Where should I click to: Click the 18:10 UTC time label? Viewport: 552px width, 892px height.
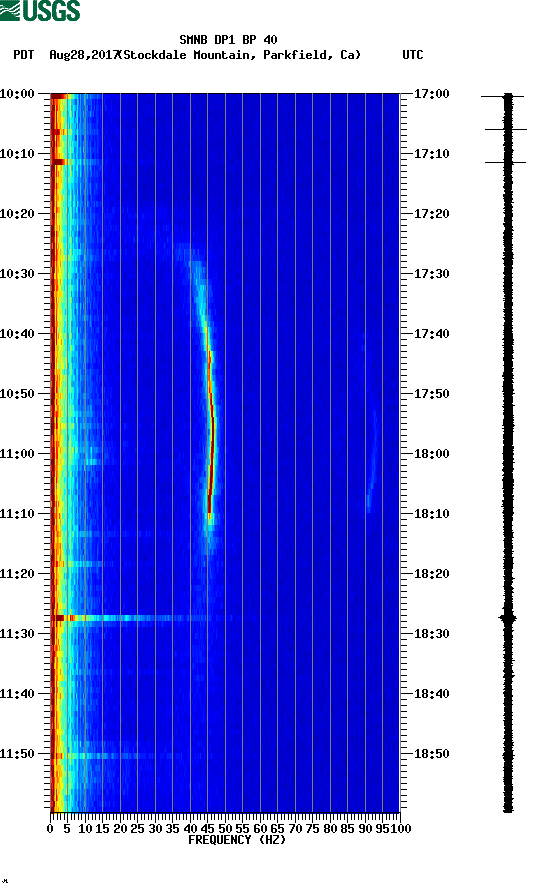[x=431, y=514]
